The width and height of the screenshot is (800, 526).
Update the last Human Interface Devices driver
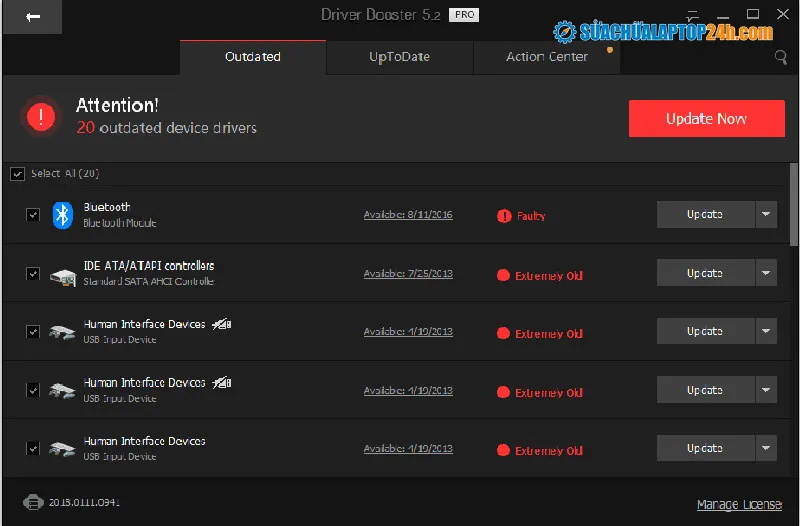705,448
